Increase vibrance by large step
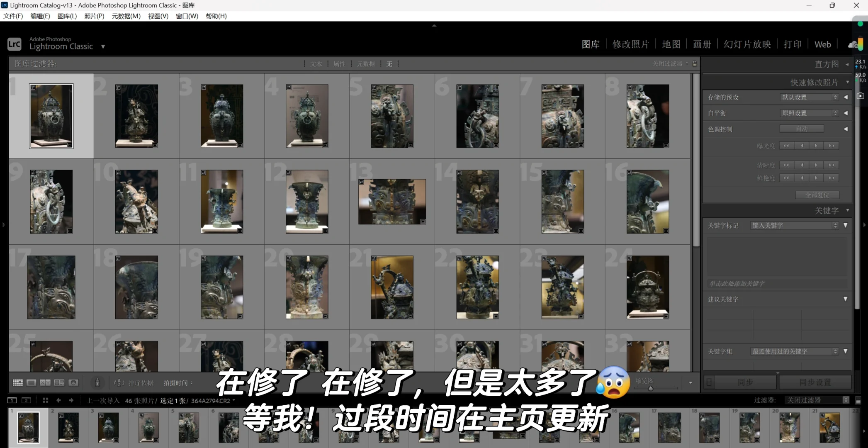The image size is (868, 448). 832,178
